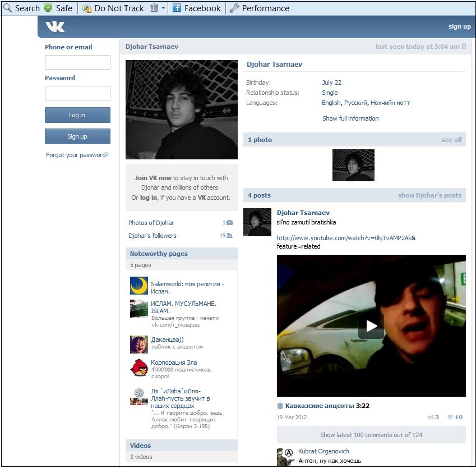Click the Safe green shield icon
The height and width of the screenshot is (468, 476).
coord(48,8)
